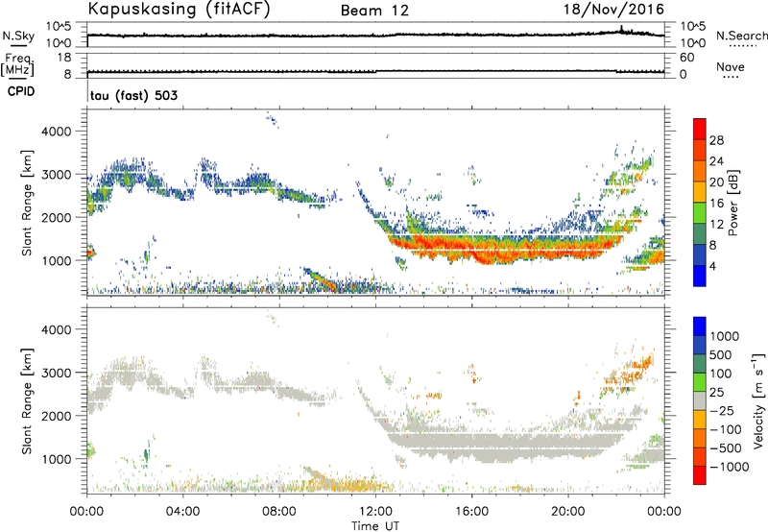Click the title 'Kapuskasing (fitACF)'
The height and width of the screenshot is (532, 768).
179,10
